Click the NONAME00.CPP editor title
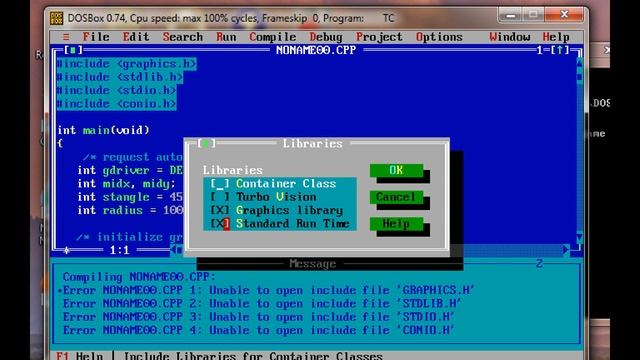This screenshot has height=360, width=640. [316, 50]
